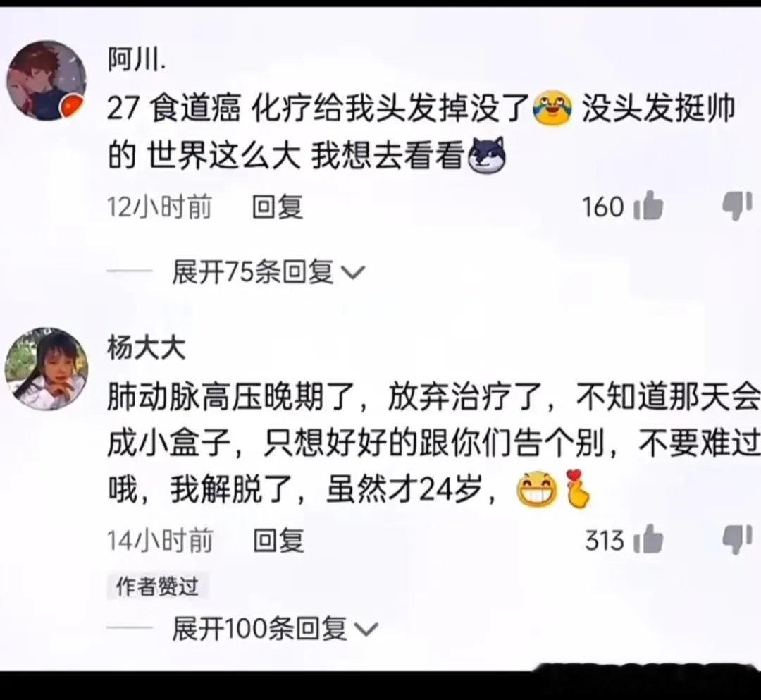
Task: Click chevron next to 展开75条回复
Action: 353,272
